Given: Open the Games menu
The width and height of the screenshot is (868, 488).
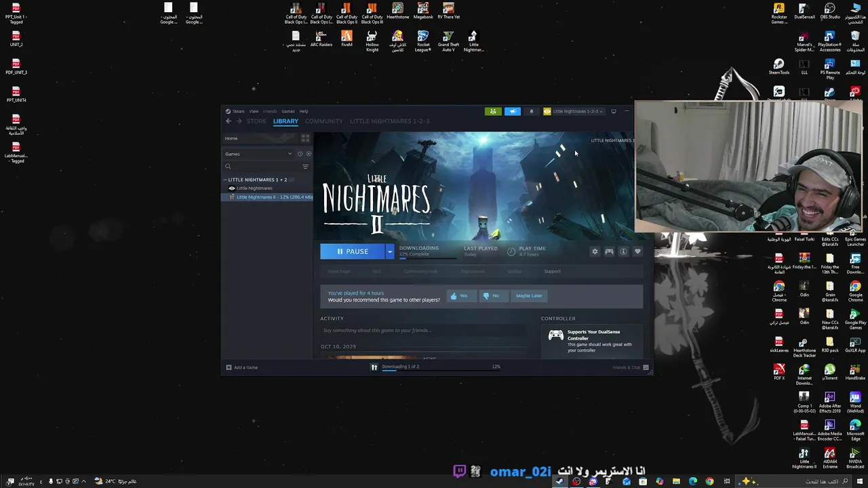Looking at the screenshot, I should click(x=288, y=111).
